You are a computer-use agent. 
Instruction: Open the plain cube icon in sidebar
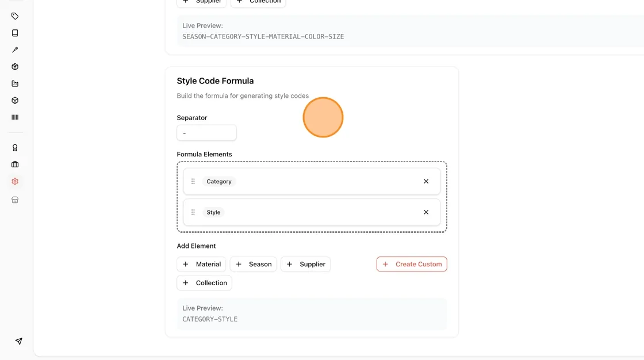(15, 100)
